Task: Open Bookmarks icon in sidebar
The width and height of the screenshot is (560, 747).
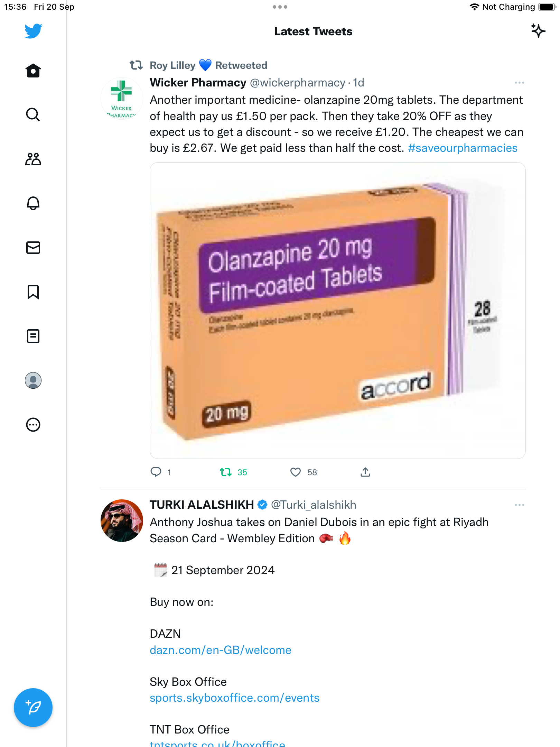Action: (x=33, y=292)
